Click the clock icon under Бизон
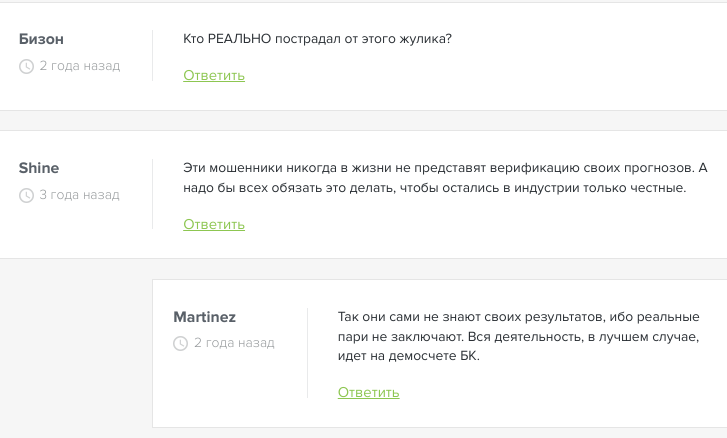This screenshot has height=438, width=727. 26,66
